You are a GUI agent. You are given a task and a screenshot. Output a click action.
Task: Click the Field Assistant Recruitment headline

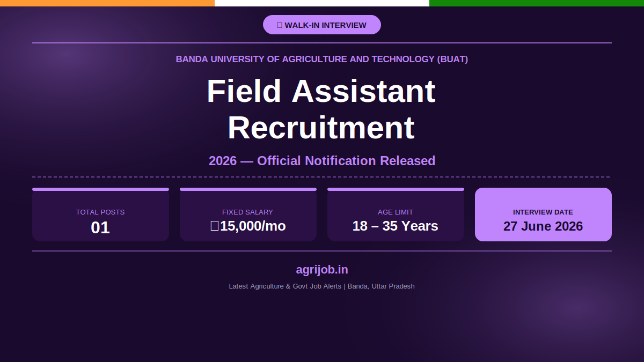tap(321, 109)
